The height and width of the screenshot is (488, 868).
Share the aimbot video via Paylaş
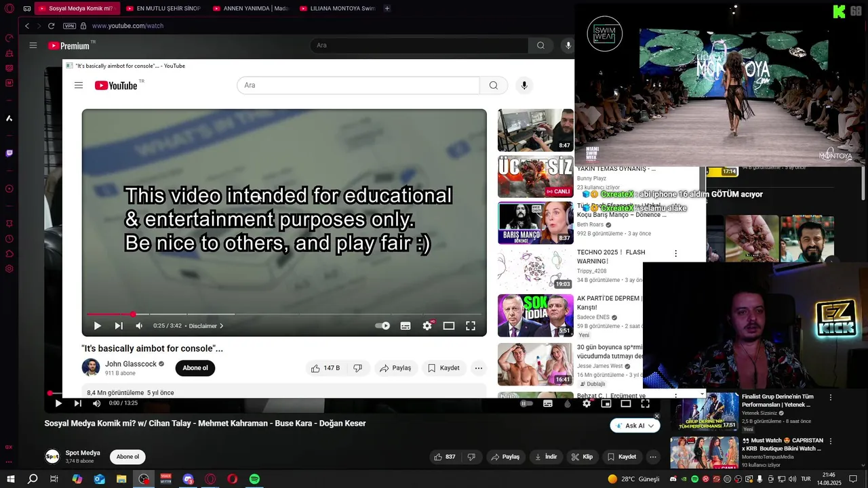click(x=396, y=368)
